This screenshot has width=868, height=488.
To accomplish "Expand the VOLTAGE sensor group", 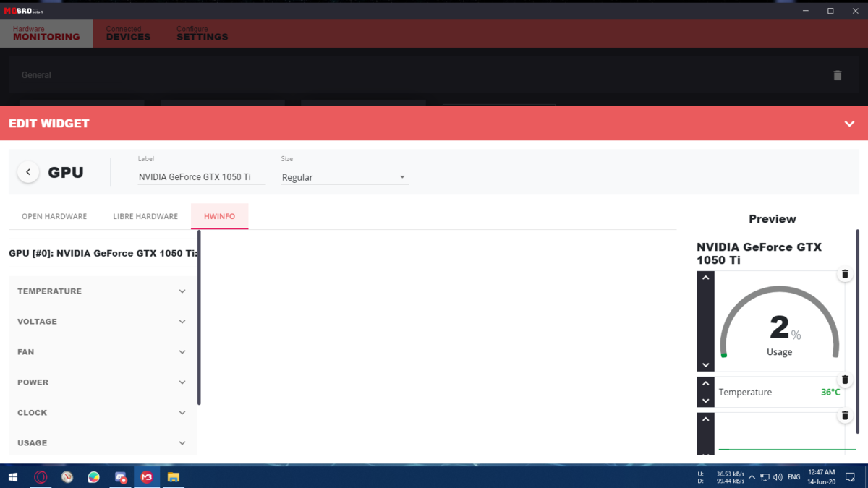I will (102, 322).
